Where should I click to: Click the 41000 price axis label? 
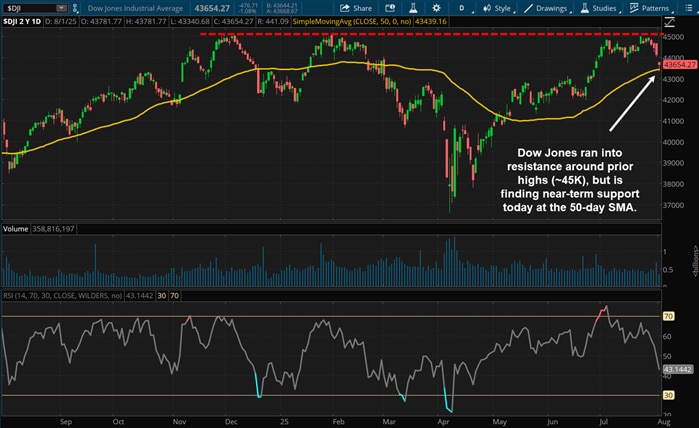673,121
